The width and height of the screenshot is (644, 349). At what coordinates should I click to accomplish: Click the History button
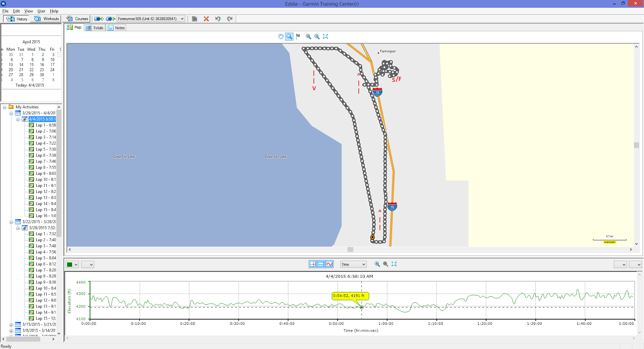tap(17, 19)
